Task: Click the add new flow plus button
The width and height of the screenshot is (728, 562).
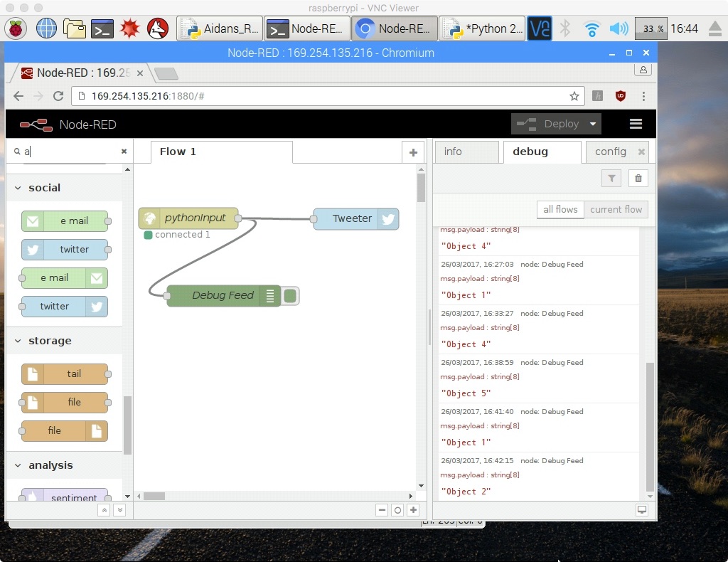Action: [412, 152]
